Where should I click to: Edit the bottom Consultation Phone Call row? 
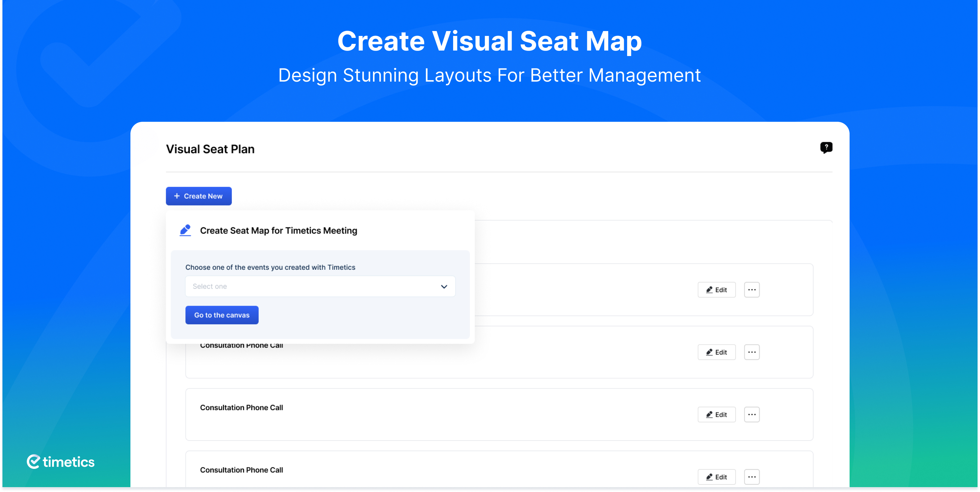coord(716,477)
